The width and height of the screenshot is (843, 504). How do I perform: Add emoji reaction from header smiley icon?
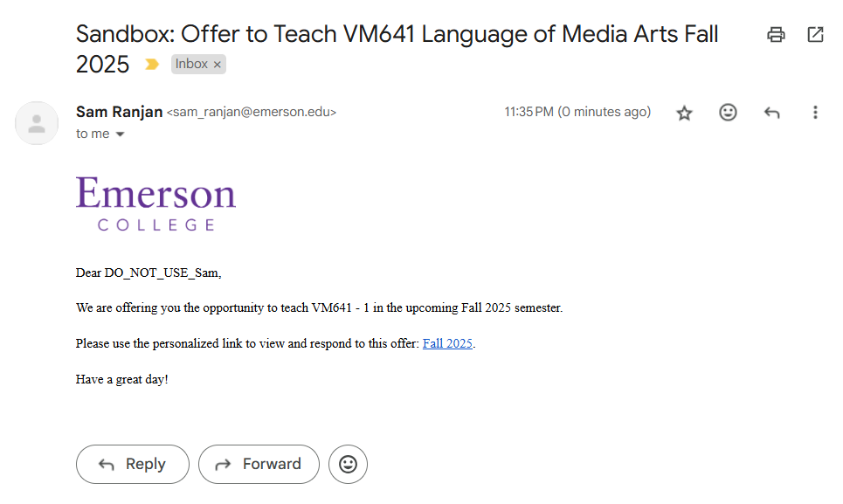[x=728, y=113]
